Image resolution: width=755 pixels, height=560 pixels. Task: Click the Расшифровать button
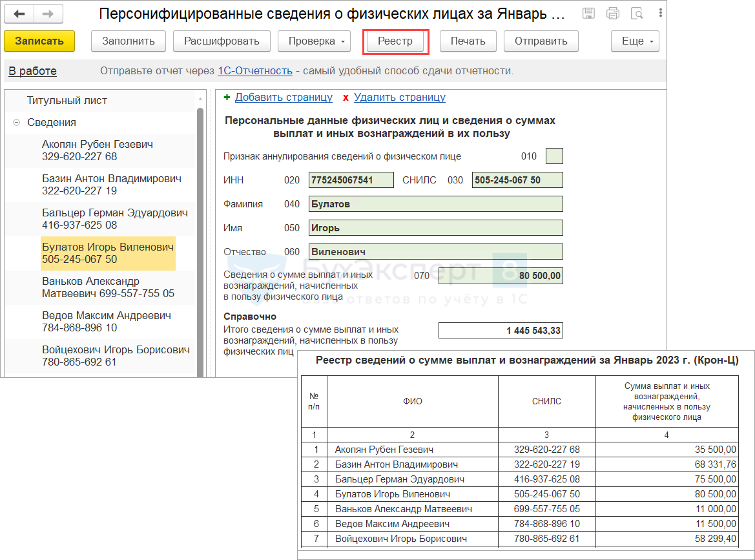pyautogui.click(x=222, y=41)
